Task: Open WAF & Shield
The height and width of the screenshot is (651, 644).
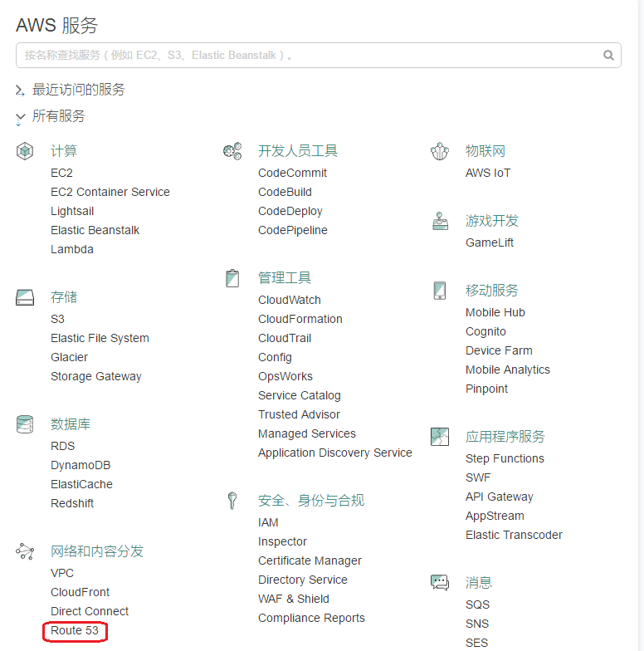Action: coord(294,599)
